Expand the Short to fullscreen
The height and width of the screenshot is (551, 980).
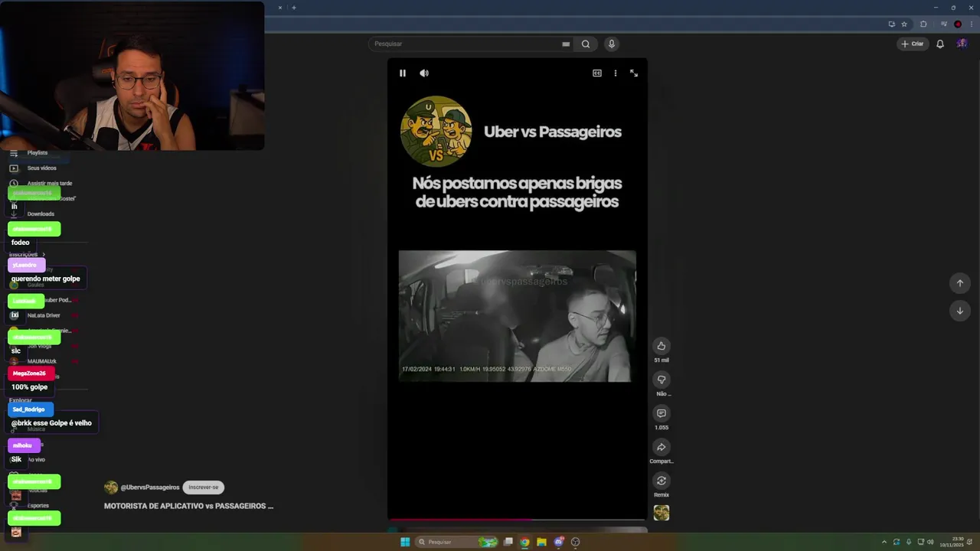tap(634, 73)
